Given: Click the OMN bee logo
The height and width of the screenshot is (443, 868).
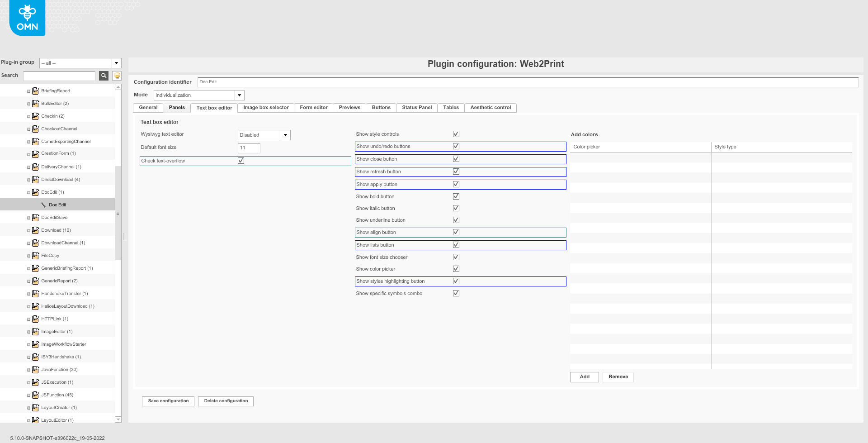Looking at the screenshot, I should pos(27,18).
